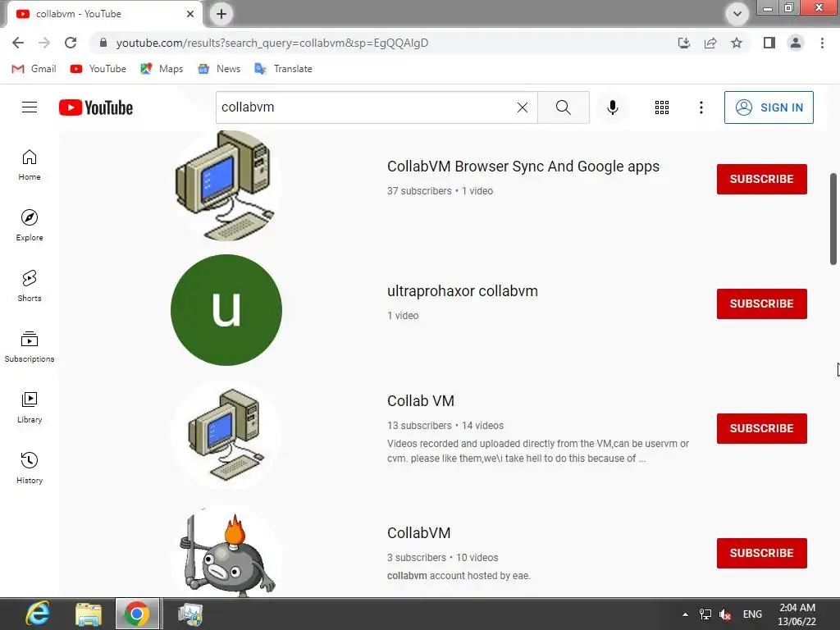Screen dimensions: 840x630
Task: Clear the search box with the X
Action: click(523, 107)
